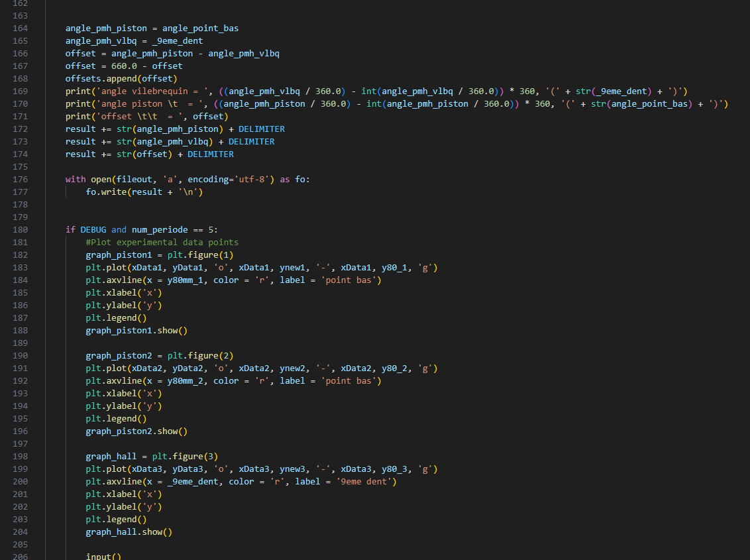Click "fo.write" on line 177
The width and height of the screenshot is (750, 560).
point(106,192)
